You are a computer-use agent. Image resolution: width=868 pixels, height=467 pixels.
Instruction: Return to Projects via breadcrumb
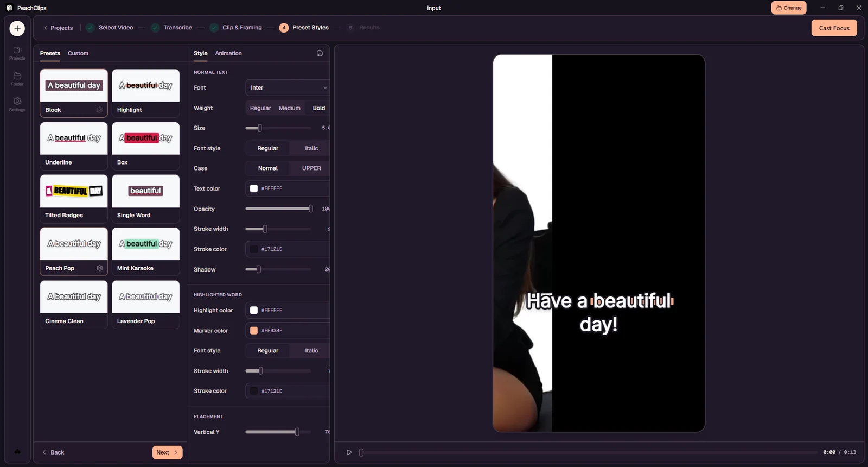(x=58, y=28)
